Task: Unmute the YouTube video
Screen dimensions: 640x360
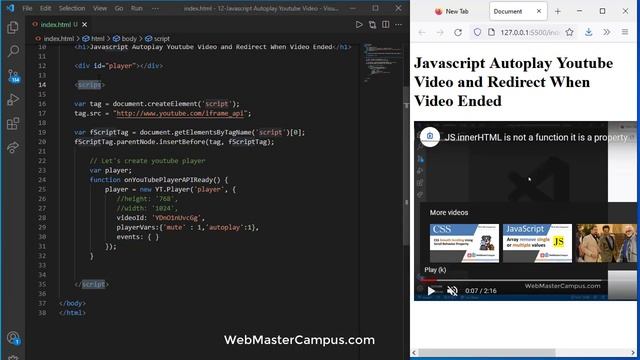Action: [452, 291]
